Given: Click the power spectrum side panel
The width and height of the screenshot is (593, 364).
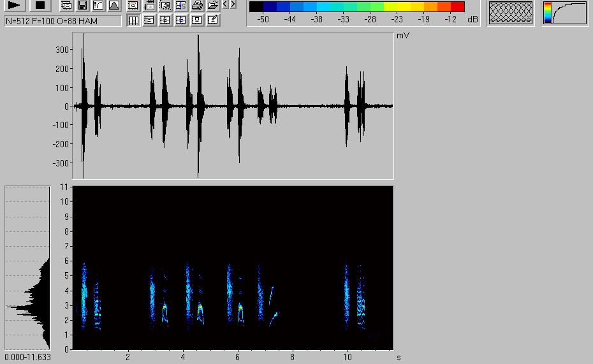Looking at the screenshot, I should (27, 268).
